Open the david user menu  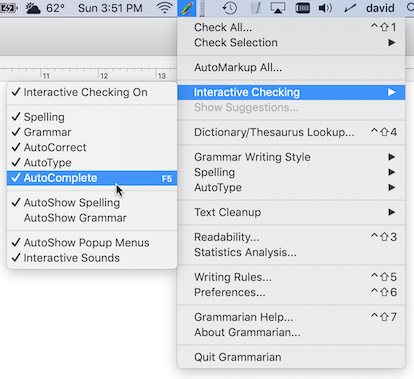tap(380, 8)
